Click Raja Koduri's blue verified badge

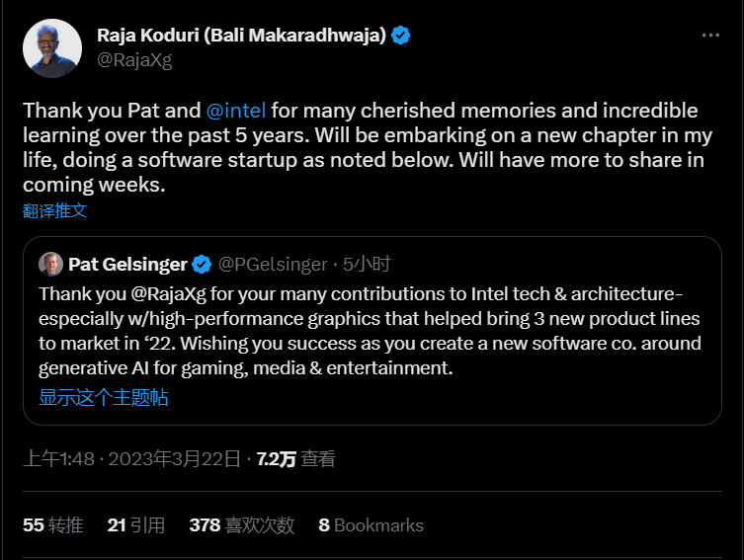pos(401,36)
